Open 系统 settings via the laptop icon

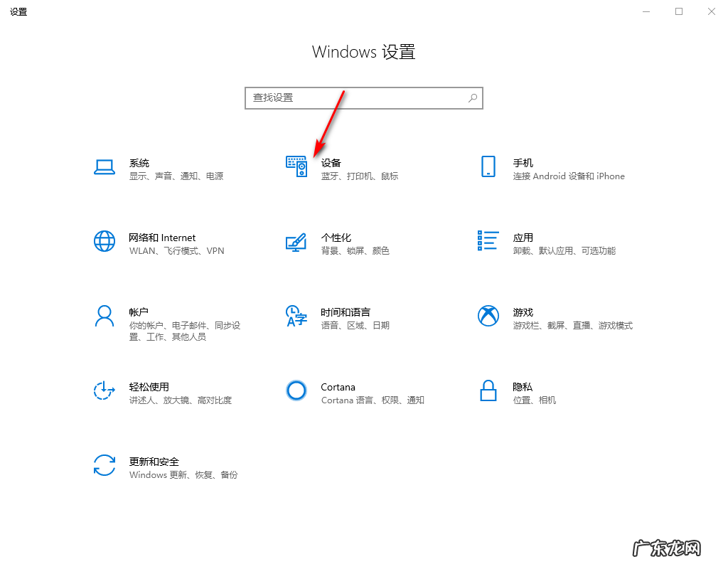click(105, 168)
